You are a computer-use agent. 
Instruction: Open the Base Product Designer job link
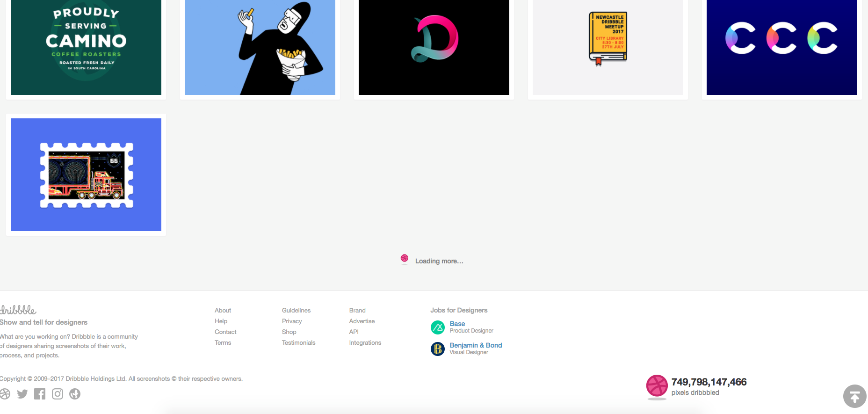457,324
